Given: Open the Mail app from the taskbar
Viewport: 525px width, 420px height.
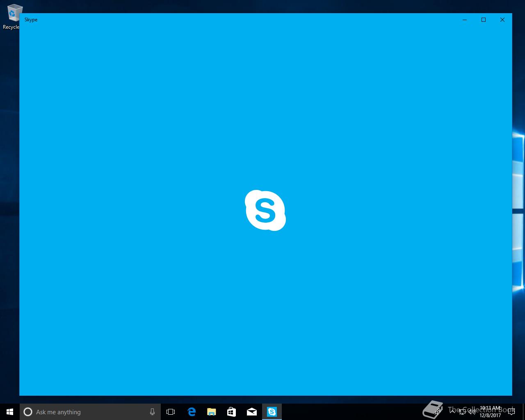Looking at the screenshot, I should [x=252, y=412].
